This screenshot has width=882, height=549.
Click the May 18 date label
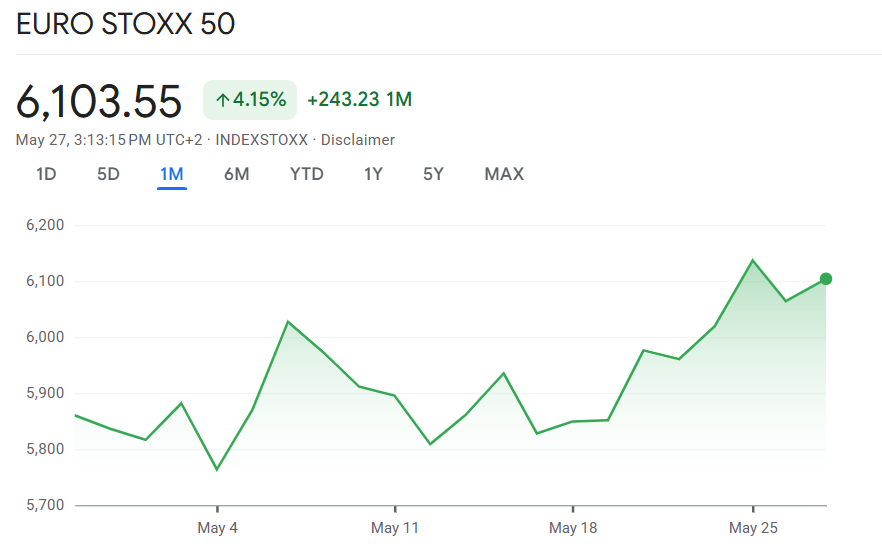[573, 528]
